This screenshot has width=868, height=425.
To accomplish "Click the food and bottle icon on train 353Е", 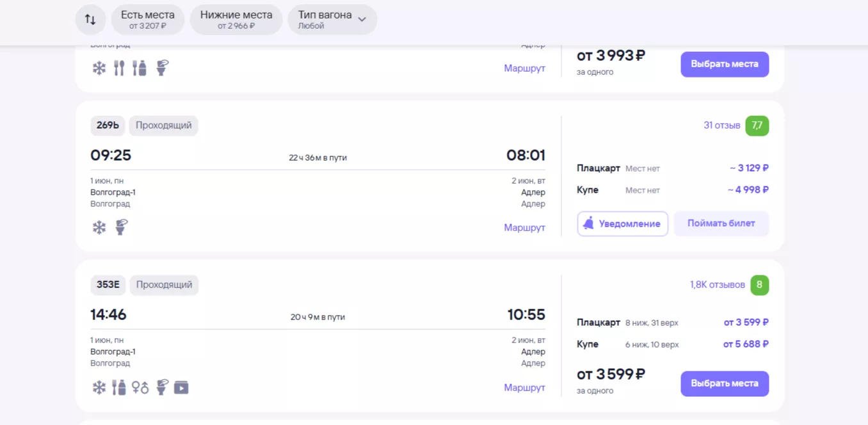I will point(119,387).
